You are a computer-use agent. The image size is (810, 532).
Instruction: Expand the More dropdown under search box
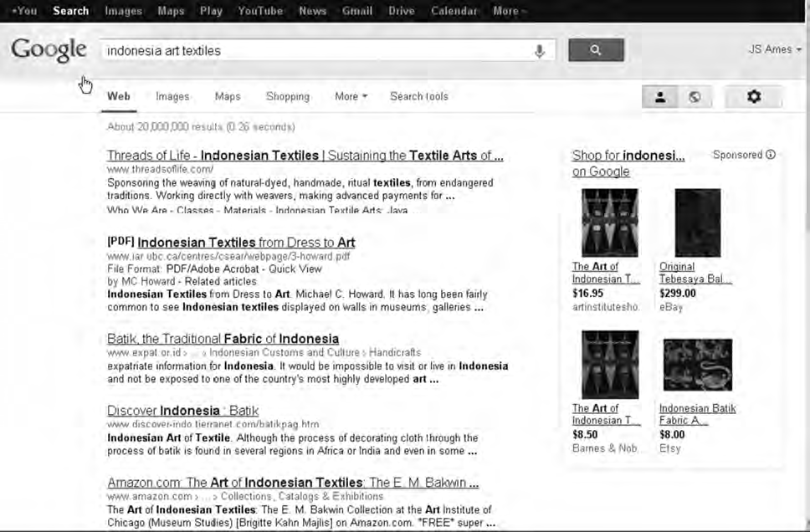click(351, 96)
